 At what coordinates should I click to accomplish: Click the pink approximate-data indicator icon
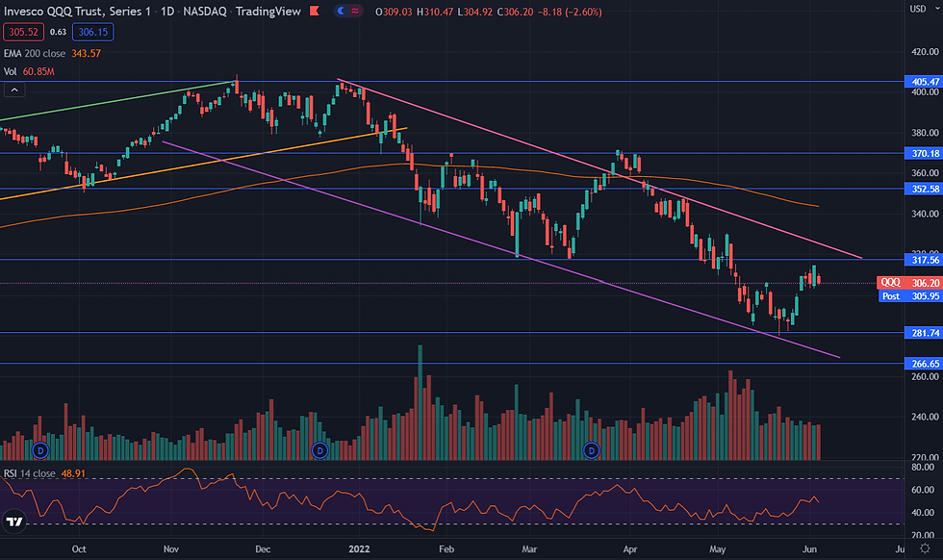click(x=355, y=11)
